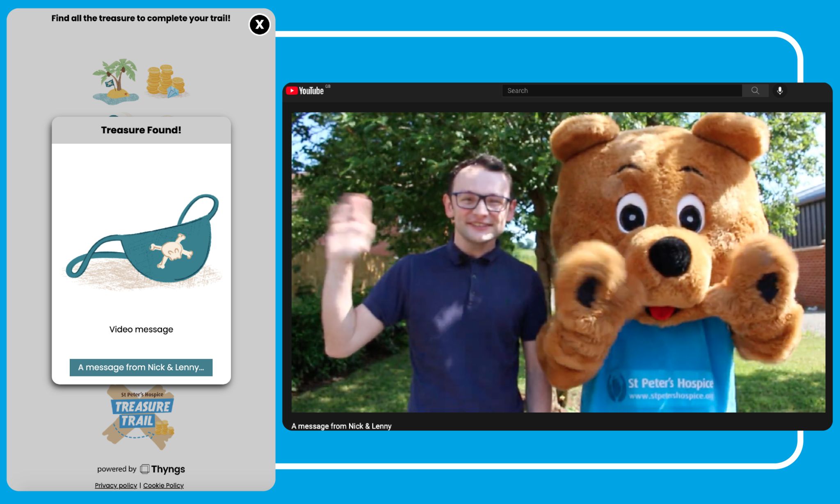Activate voice search microphone icon
The height and width of the screenshot is (504, 840).
click(780, 91)
